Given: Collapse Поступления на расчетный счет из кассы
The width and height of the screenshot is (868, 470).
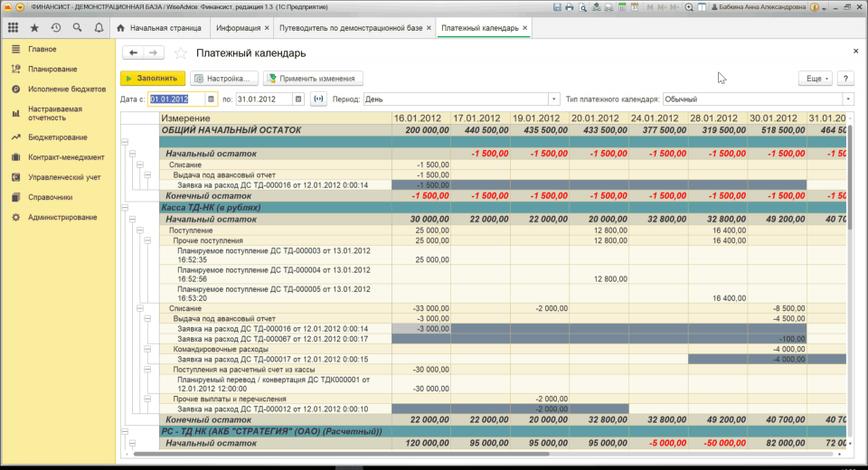Looking at the screenshot, I should pyautogui.click(x=147, y=370).
